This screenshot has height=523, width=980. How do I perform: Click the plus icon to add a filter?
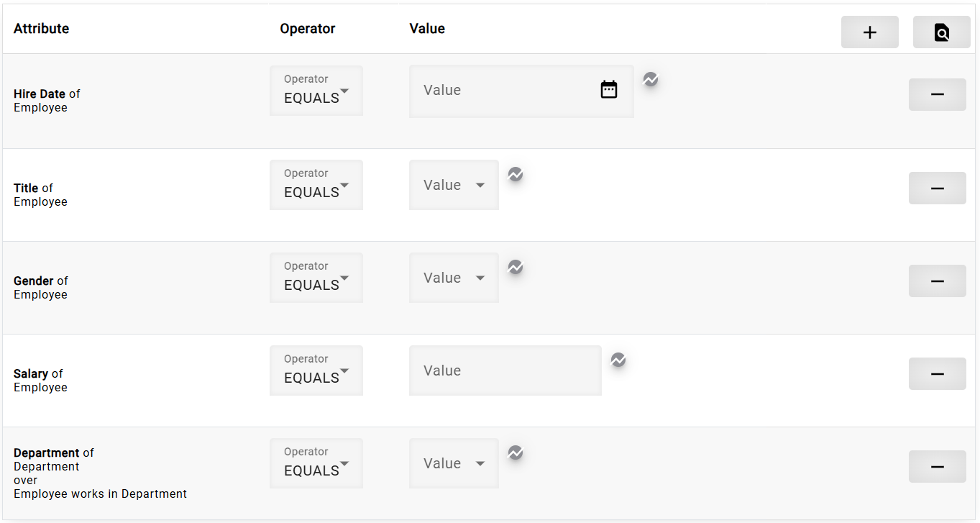pos(869,32)
